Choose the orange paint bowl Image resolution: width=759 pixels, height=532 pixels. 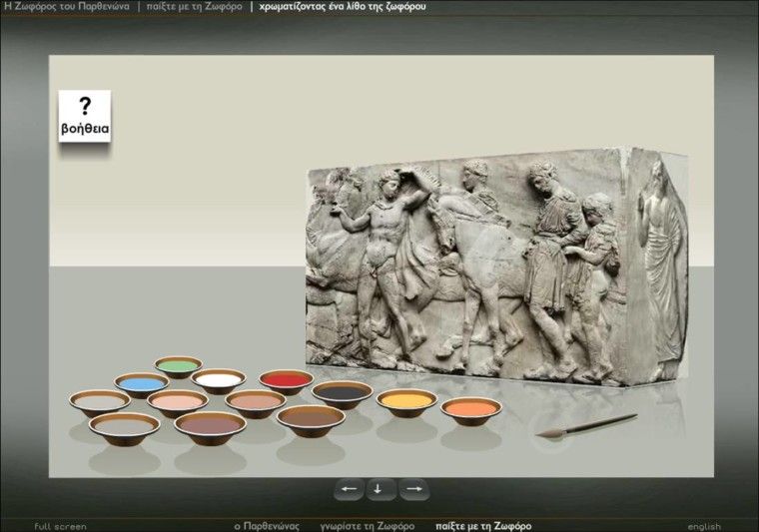tap(470, 408)
